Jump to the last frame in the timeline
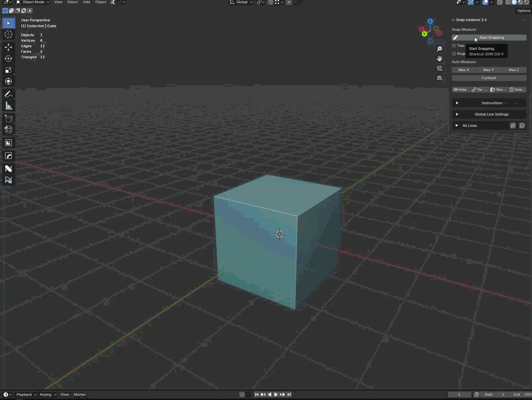 (289, 394)
